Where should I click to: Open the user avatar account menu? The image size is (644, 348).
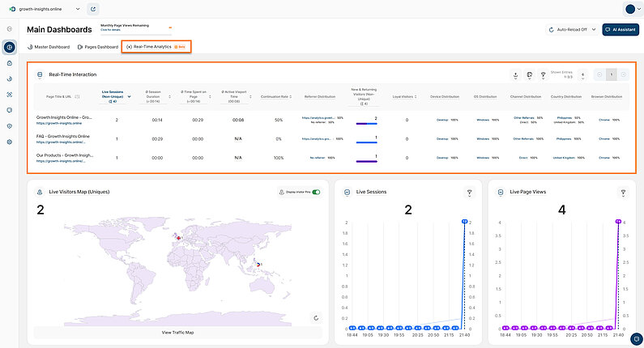632,9
